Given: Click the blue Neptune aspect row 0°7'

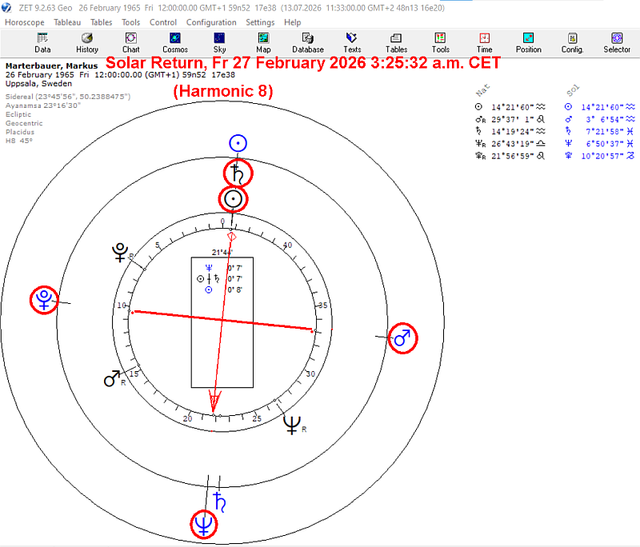Looking at the screenshot, I should [223, 268].
